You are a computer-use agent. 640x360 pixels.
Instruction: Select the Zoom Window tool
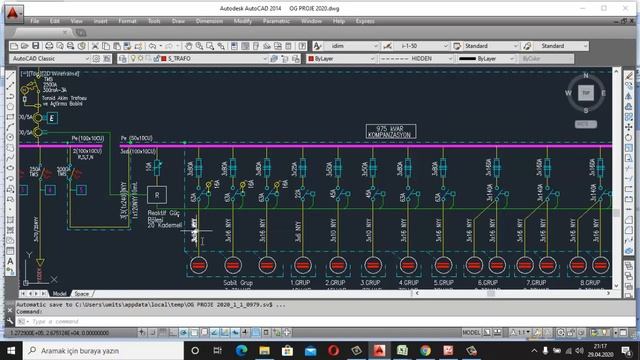pyautogui.click(x=210, y=46)
